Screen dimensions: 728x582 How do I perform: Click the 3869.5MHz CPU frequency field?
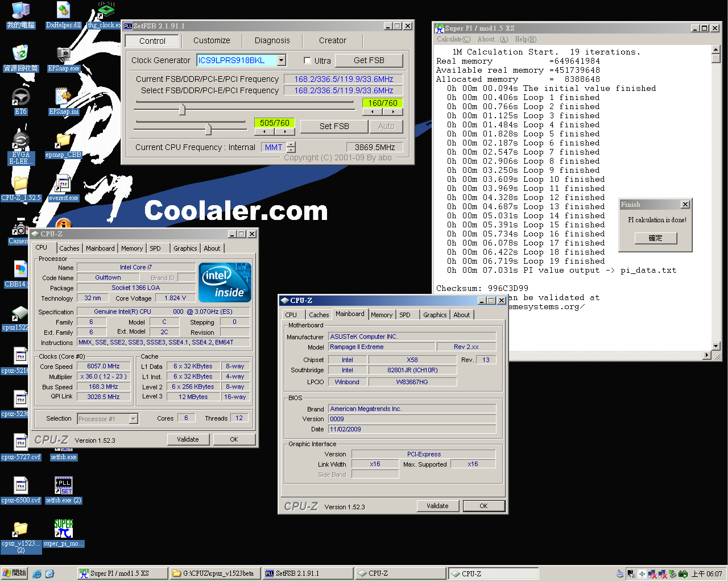pos(375,147)
